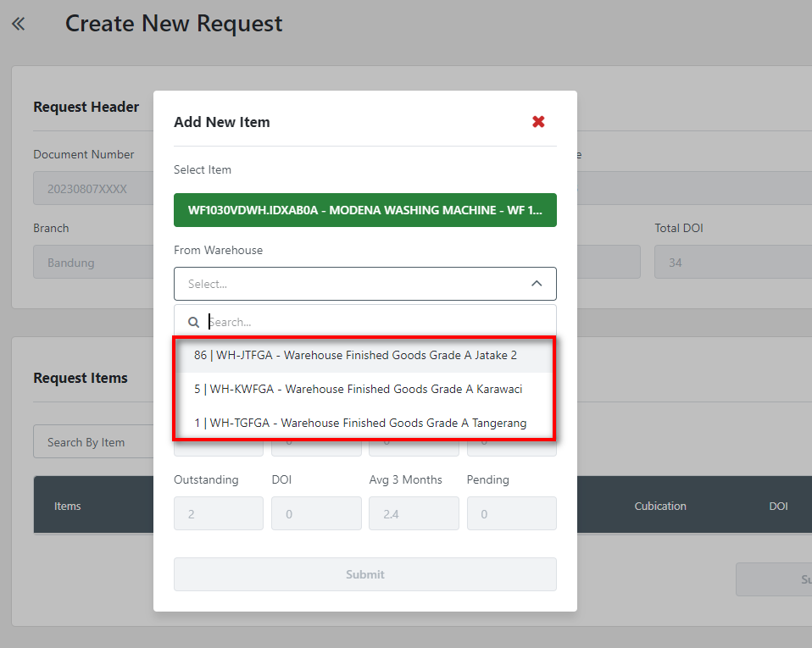Open the From Warehouse Select field

[348, 284]
